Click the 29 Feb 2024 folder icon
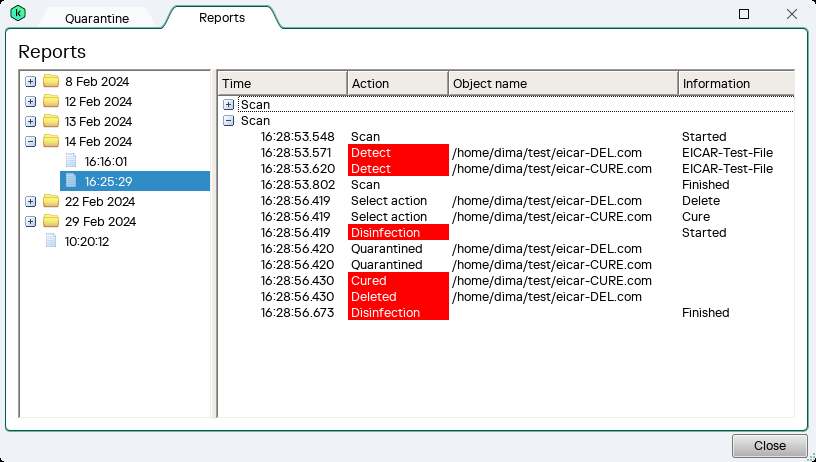The image size is (816, 462). point(50,221)
